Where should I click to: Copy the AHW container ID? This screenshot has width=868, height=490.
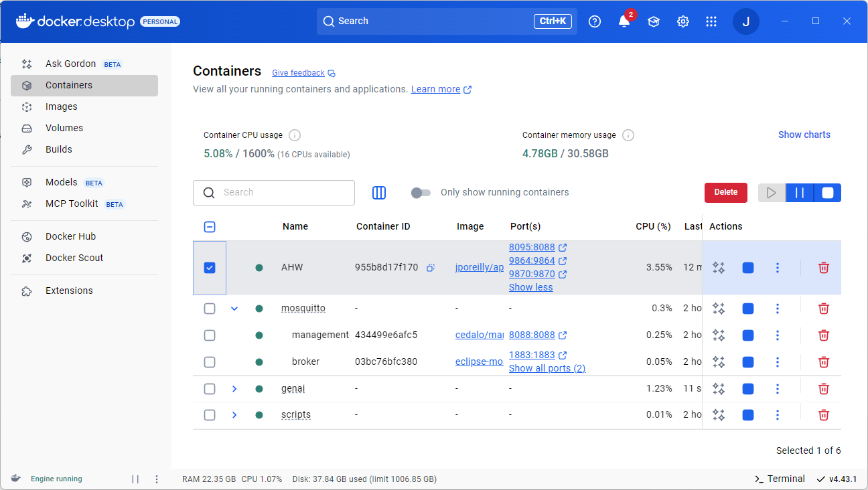click(x=431, y=268)
